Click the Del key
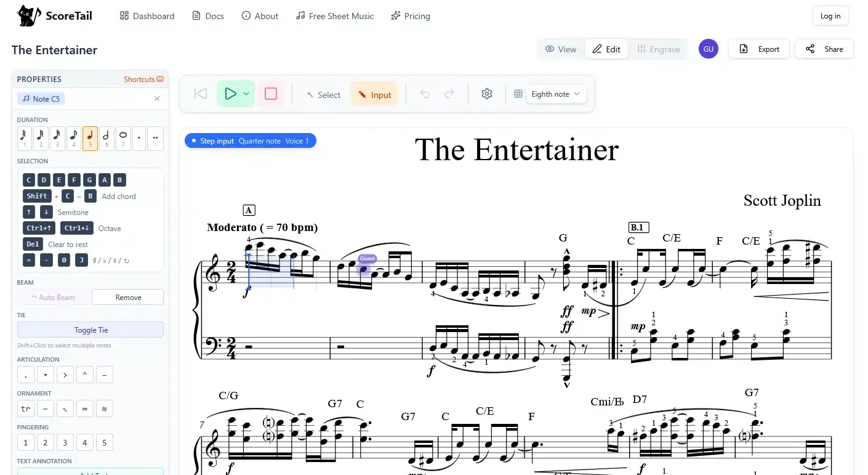This screenshot has height=475, width=868. (x=33, y=244)
